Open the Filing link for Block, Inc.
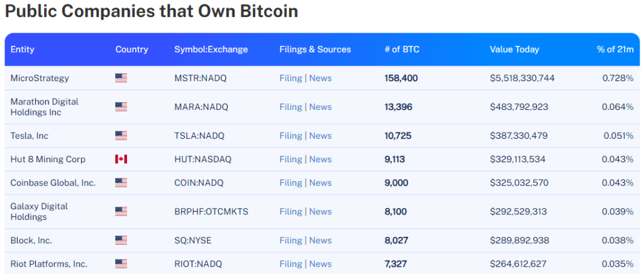The image size is (644, 274). tap(291, 241)
